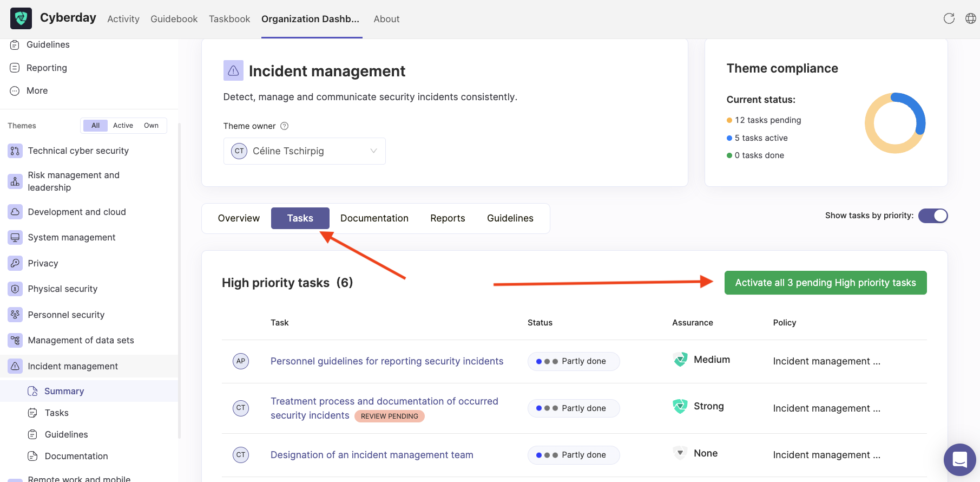The image size is (980, 482).
Task: Click the Incident management warning icon in sidebar
Action: (x=15, y=366)
